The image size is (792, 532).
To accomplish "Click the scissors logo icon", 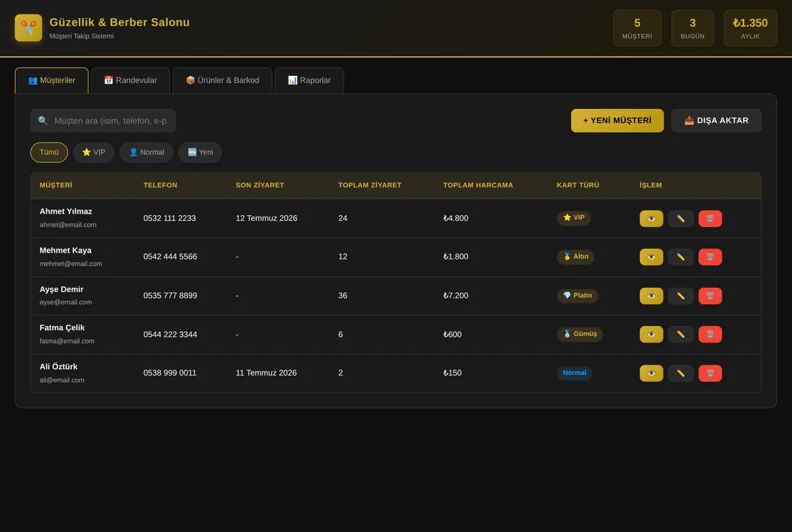I will (28, 28).
